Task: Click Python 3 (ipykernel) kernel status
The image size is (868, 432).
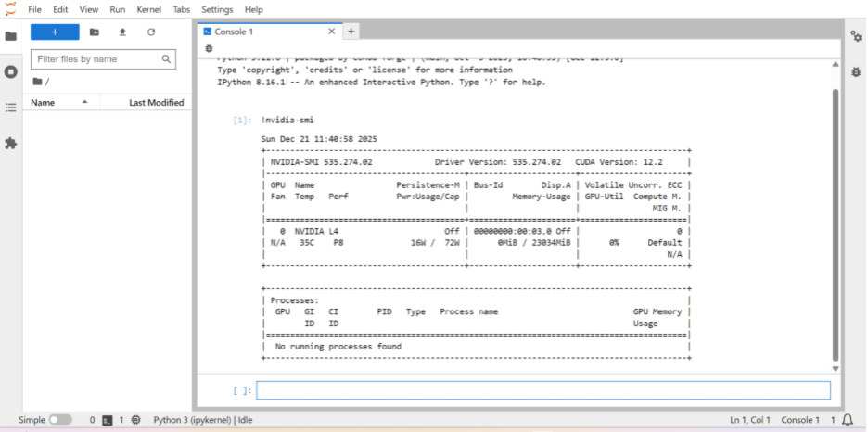Action: tap(202, 420)
